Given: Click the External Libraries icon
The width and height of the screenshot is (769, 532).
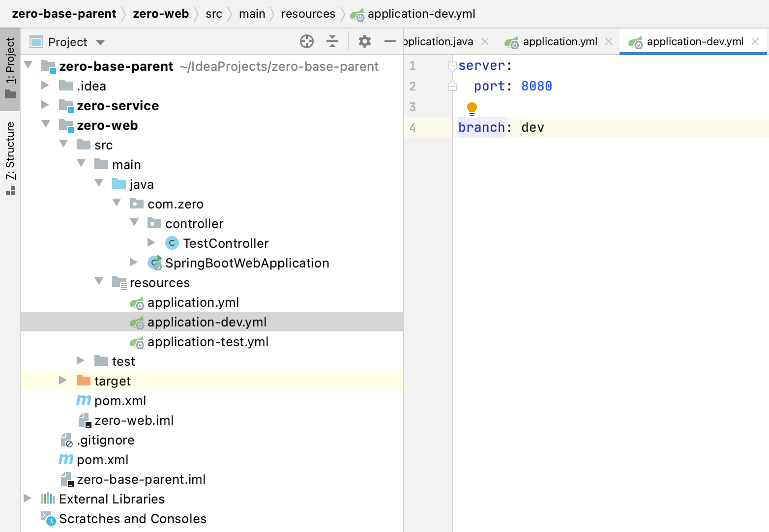Looking at the screenshot, I should tap(48, 499).
